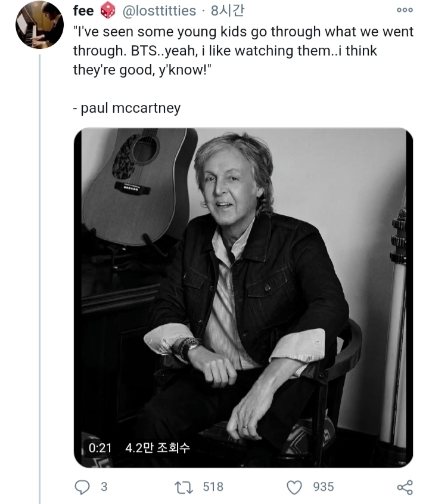Open the share icon for this tweet
Viewport: 429px width, 504px height.
pyautogui.click(x=405, y=487)
